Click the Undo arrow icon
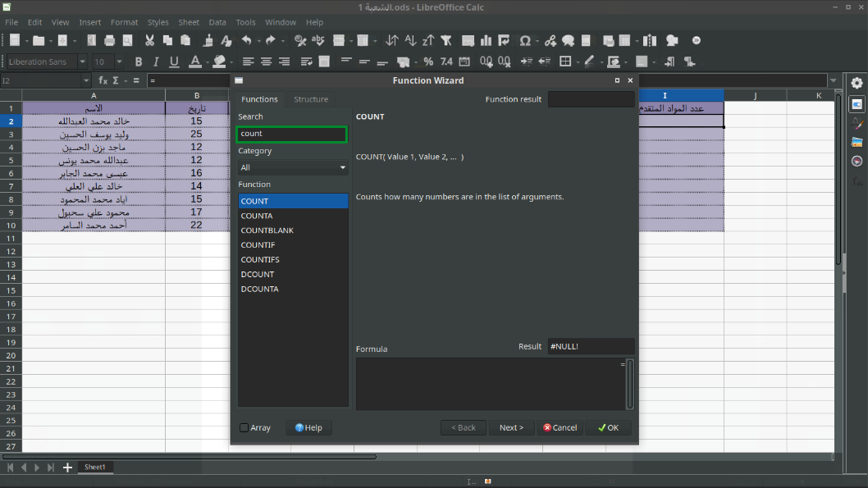 (246, 40)
